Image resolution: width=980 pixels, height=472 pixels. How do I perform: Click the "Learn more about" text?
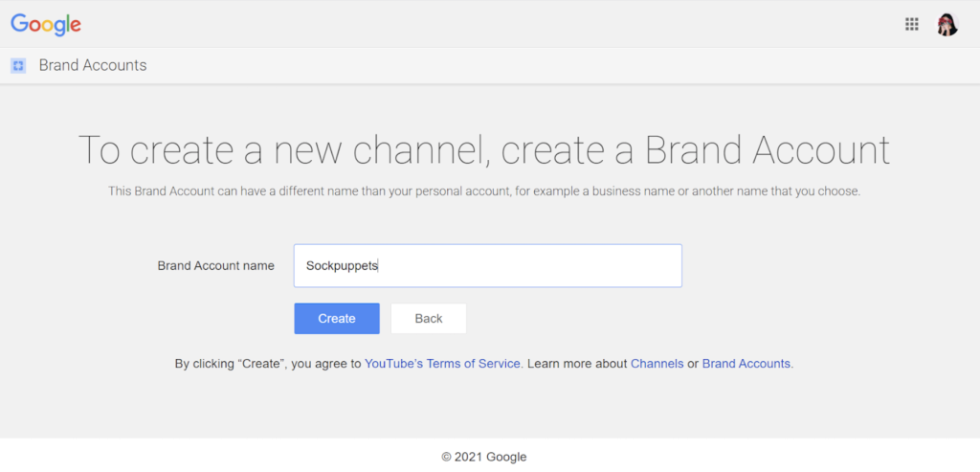pyautogui.click(x=577, y=364)
